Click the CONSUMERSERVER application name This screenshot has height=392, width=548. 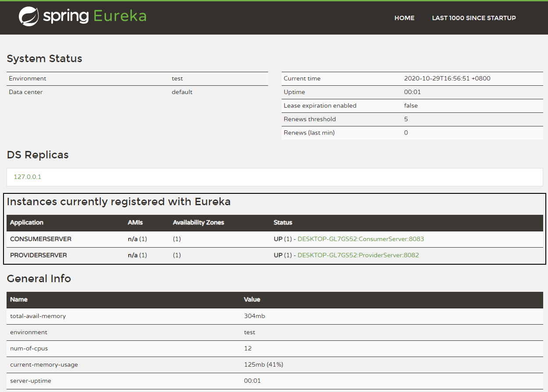[41, 239]
